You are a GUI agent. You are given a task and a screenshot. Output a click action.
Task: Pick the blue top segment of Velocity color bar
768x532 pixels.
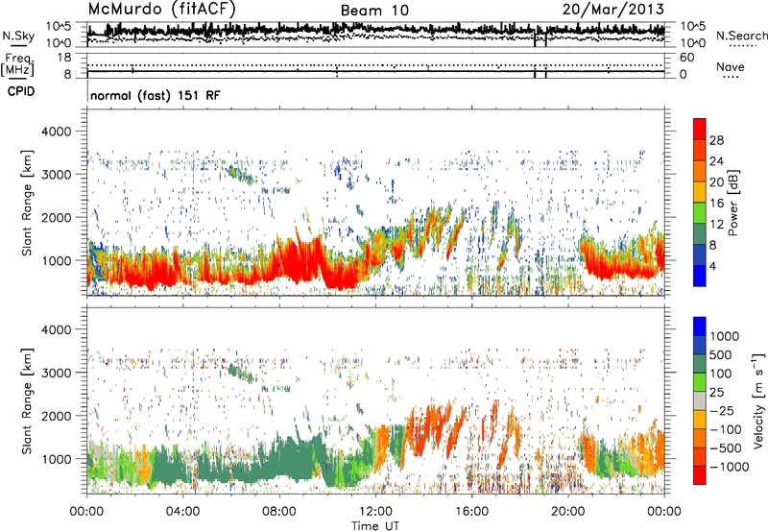pyautogui.click(x=700, y=326)
